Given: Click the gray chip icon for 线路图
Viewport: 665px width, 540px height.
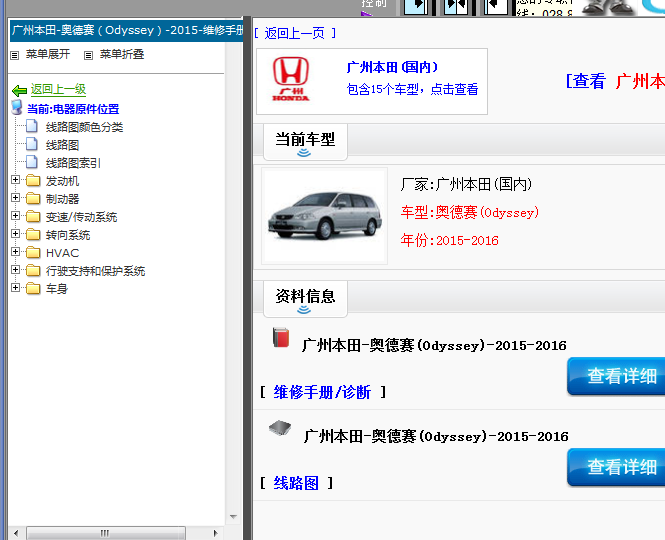Looking at the screenshot, I should [280, 429].
